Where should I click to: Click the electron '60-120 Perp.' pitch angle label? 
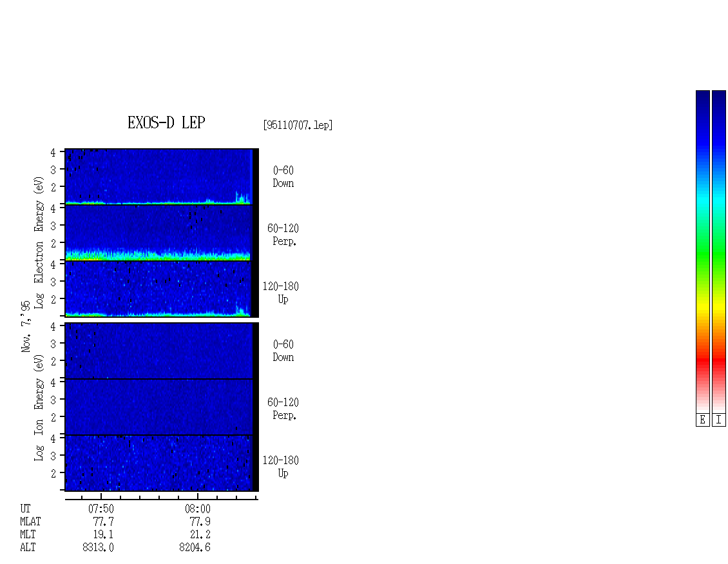tap(283, 235)
